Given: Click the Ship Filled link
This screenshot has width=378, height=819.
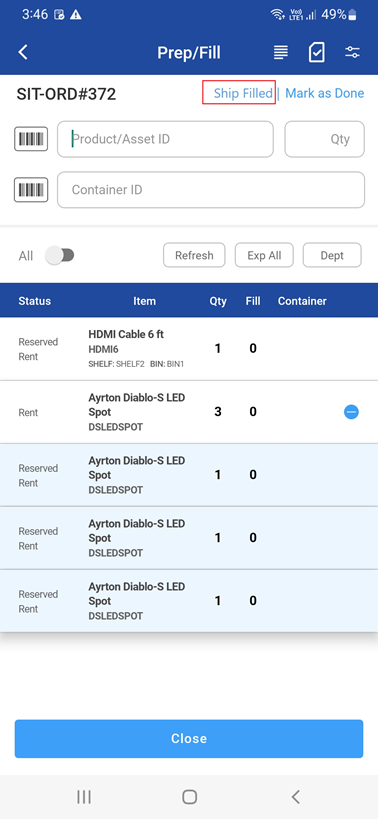Looking at the screenshot, I should (x=243, y=93).
